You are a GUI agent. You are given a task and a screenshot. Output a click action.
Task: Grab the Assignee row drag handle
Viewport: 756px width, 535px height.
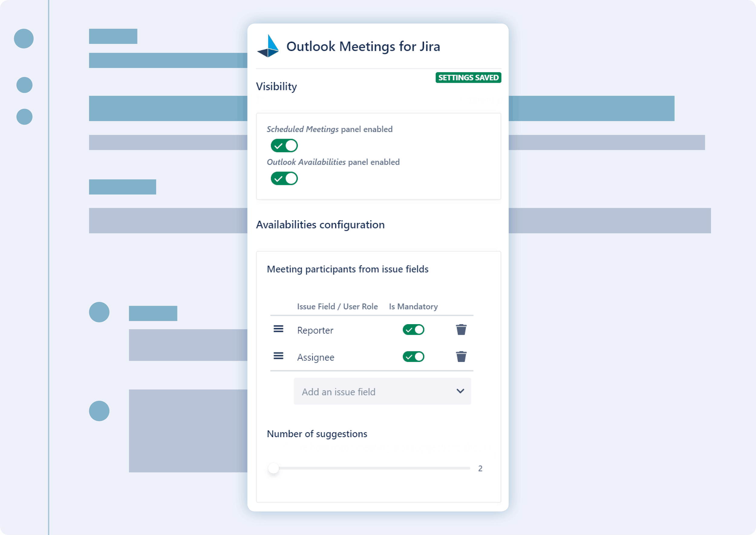[x=278, y=356]
